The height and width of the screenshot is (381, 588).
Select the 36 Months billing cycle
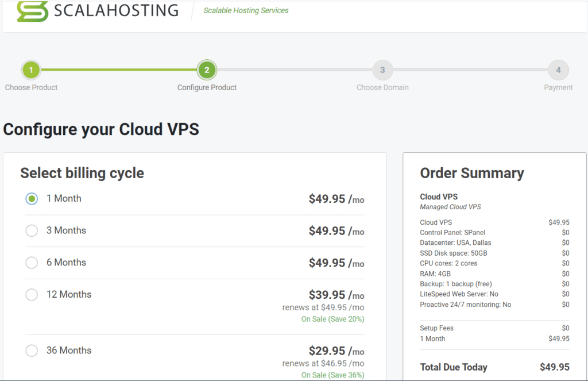[32, 351]
